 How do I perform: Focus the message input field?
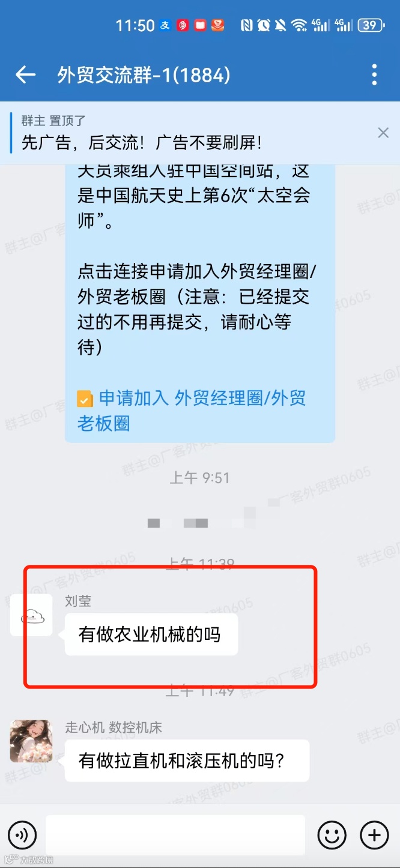click(175, 835)
